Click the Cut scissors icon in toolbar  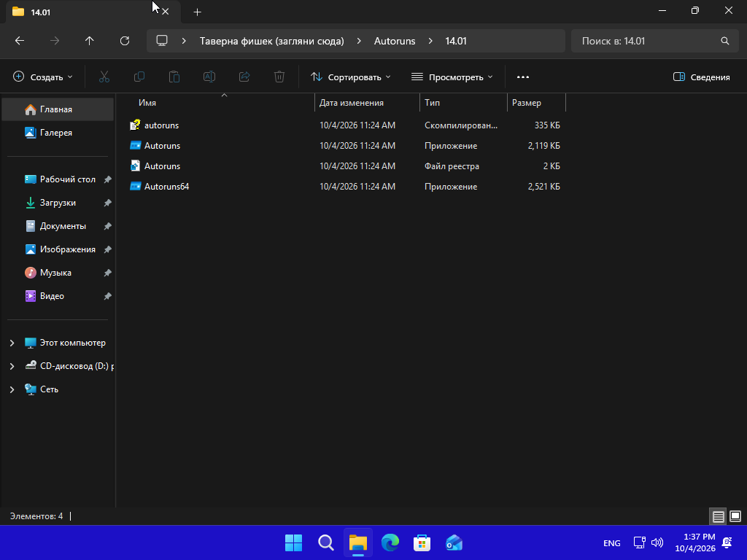point(104,77)
